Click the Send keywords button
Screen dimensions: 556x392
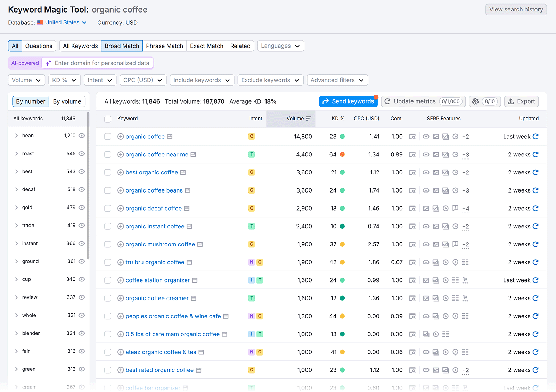[348, 101]
